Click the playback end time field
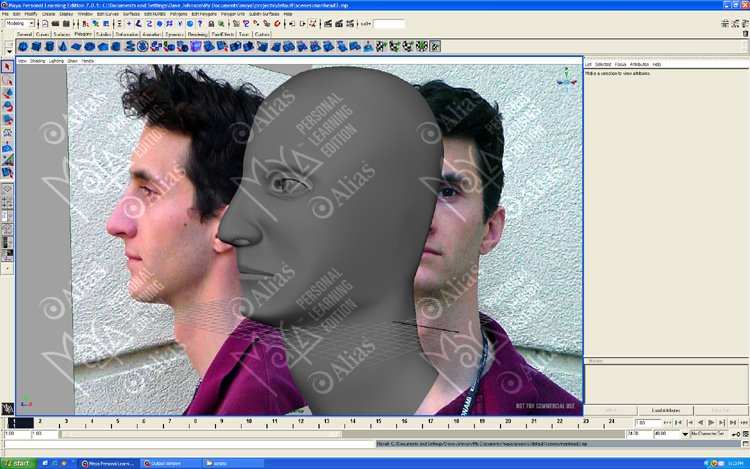Screen dimensions: 750x469 tap(639, 434)
